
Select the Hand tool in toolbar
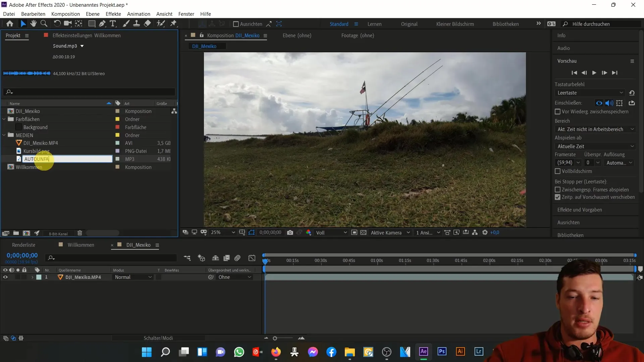[34, 24]
